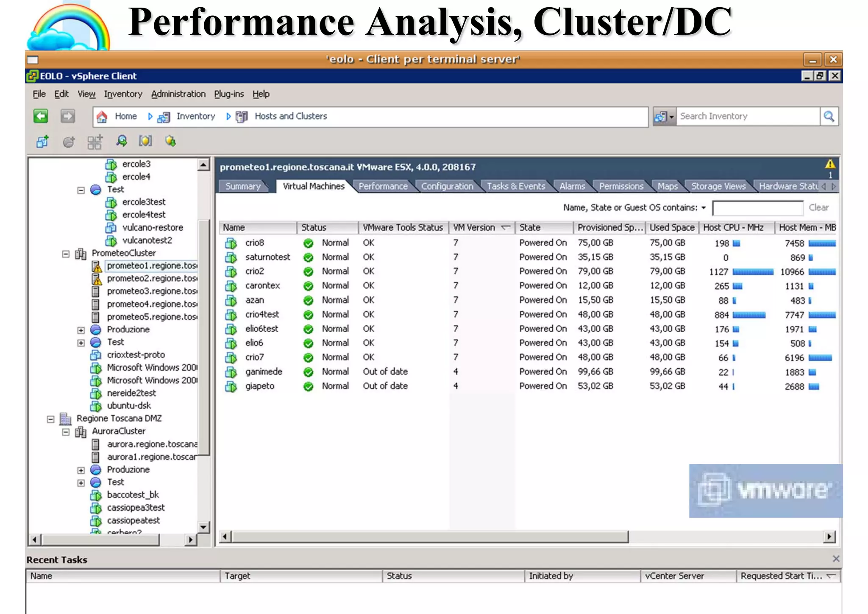Click the ubuntu-dsk VM icon
This screenshot has width=868, height=614.
point(96,406)
